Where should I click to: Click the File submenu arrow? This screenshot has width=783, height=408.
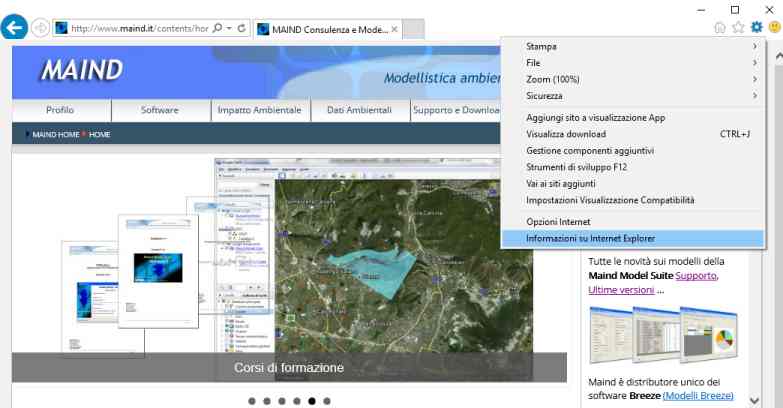(x=755, y=63)
